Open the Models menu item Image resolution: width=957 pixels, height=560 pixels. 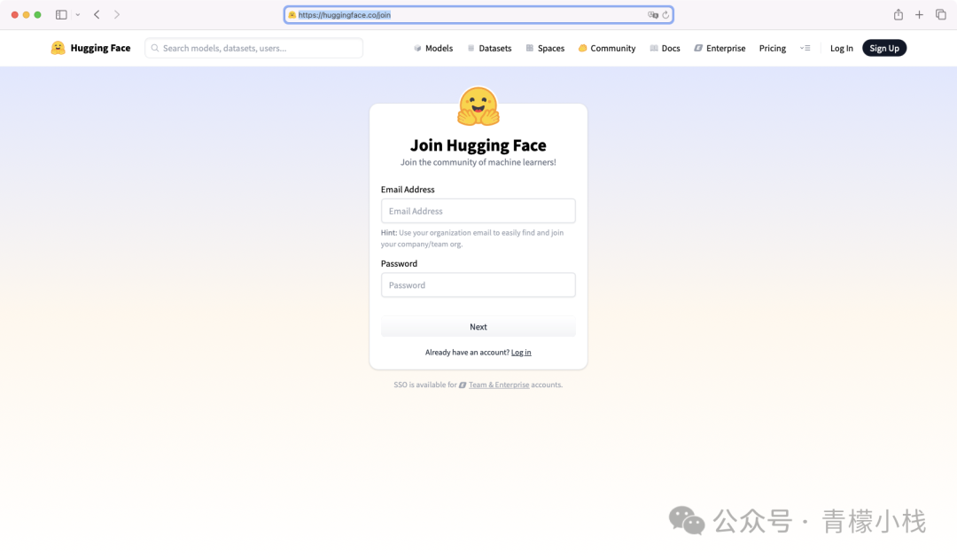[x=433, y=48]
